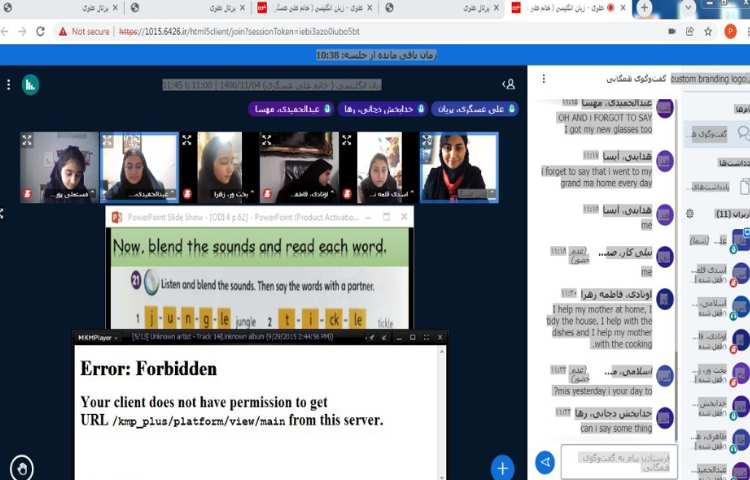
Task: Close the first browser tab with its X
Action: pyautogui.click(x=115, y=8)
